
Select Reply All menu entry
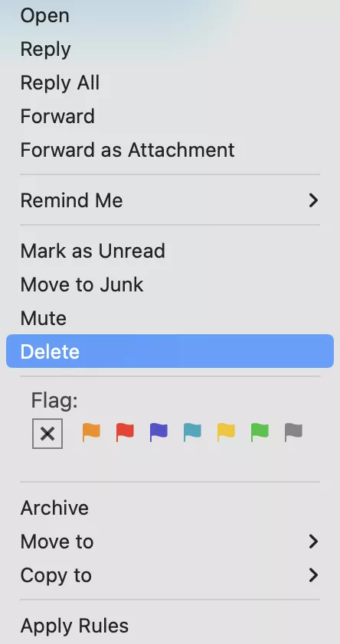click(x=170, y=83)
